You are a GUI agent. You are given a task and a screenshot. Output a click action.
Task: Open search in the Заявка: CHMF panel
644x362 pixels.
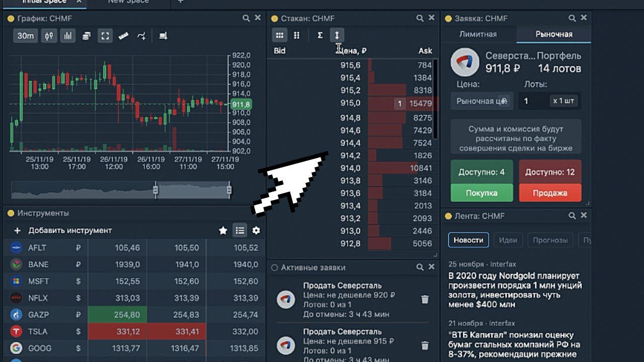(x=572, y=18)
